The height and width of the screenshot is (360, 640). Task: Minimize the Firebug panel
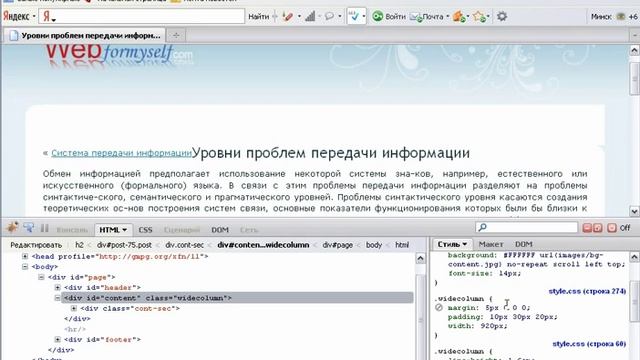pyautogui.click(x=587, y=228)
